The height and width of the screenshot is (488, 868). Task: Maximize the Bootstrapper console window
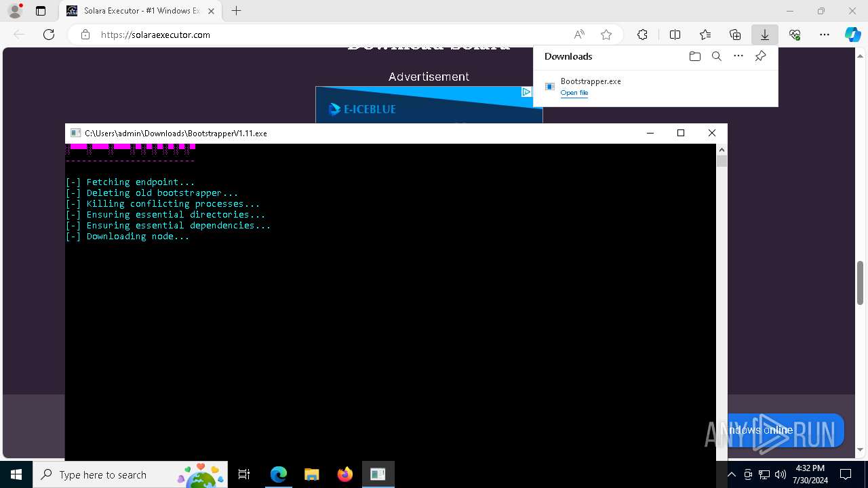click(681, 134)
